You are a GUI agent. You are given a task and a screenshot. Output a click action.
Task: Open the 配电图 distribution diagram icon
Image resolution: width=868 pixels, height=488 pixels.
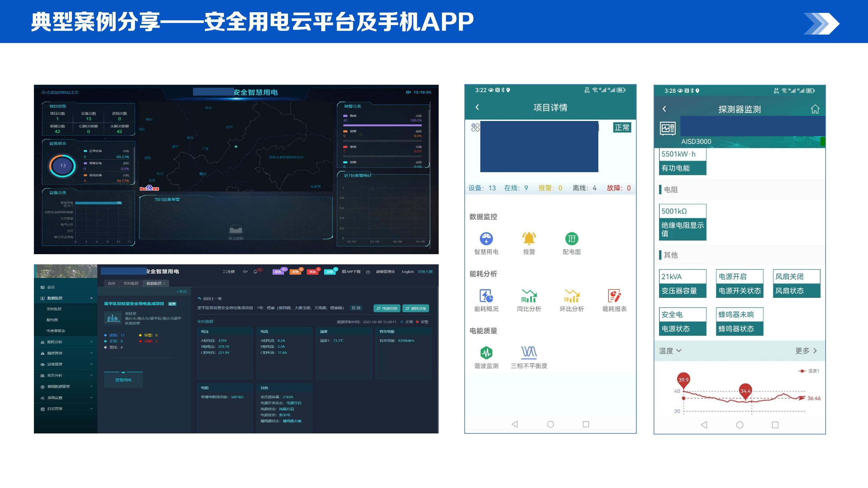pos(572,239)
